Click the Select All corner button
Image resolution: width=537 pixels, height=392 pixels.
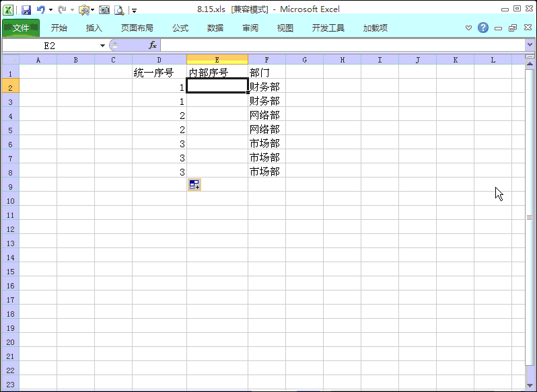coord(11,60)
